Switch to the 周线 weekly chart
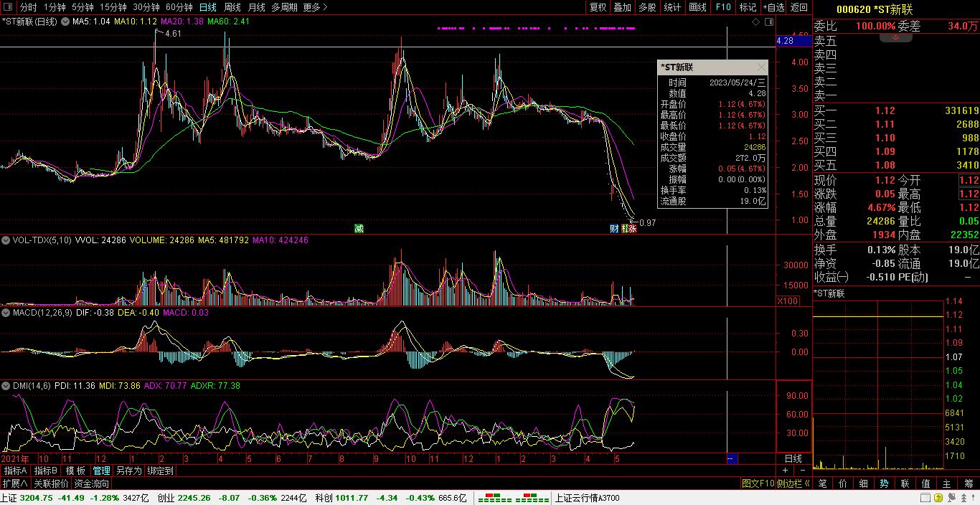This screenshot has width=980, height=505. (232, 7)
